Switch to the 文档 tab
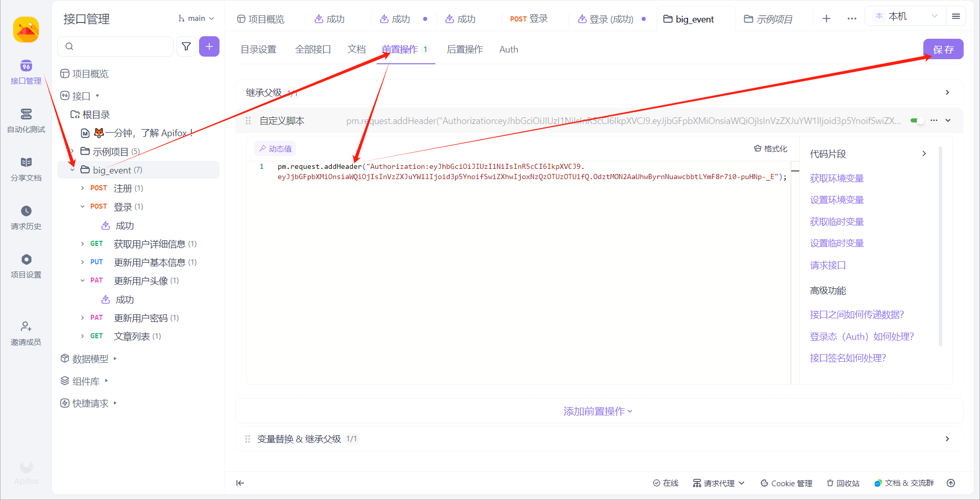This screenshot has width=980, height=500. point(356,49)
